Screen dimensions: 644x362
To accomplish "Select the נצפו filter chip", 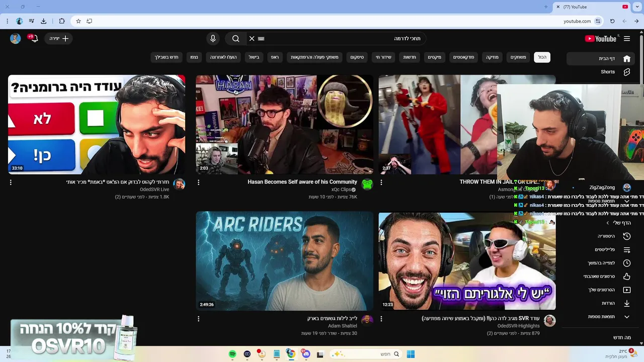I will click(x=194, y=57).
